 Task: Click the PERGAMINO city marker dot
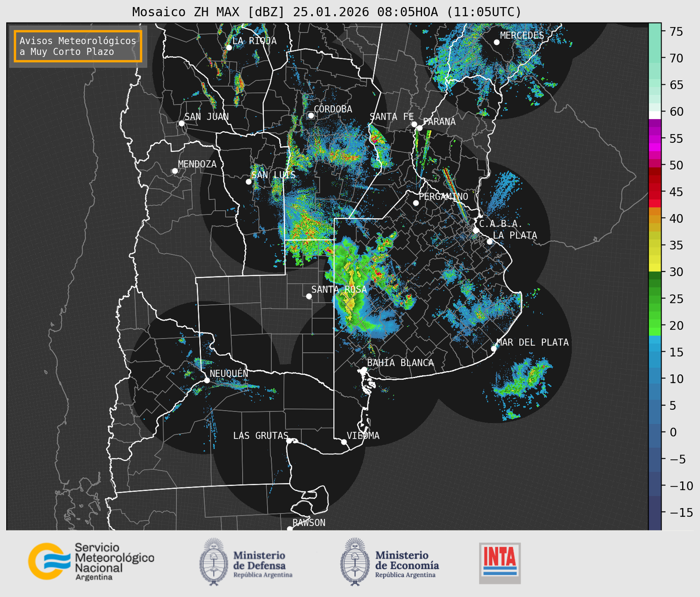[416, 203]
